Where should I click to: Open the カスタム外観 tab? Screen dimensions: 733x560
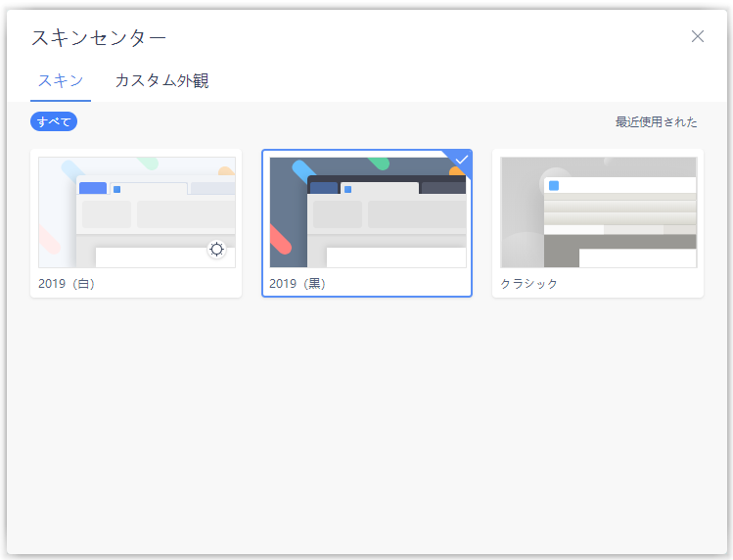click(161, 80)
